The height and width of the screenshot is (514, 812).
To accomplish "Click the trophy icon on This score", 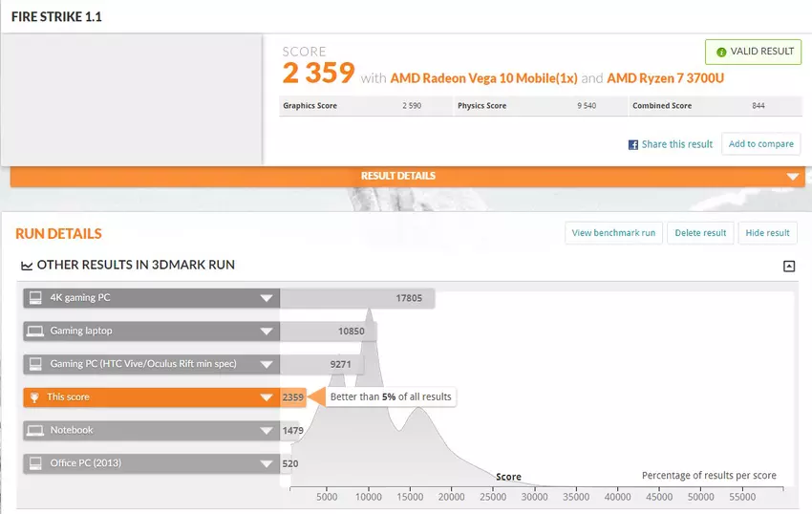I will [35, 397].
